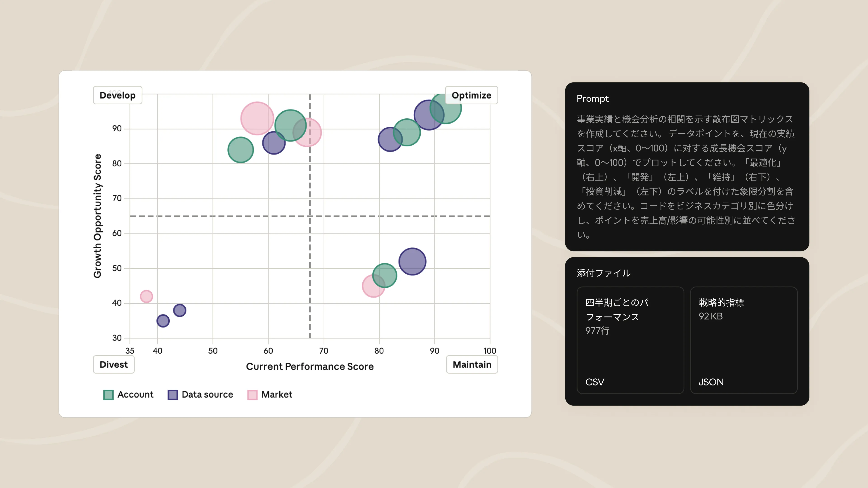Click the Prompt panel heading
This screenshot has width=868, height=488.
coord(592,99)
